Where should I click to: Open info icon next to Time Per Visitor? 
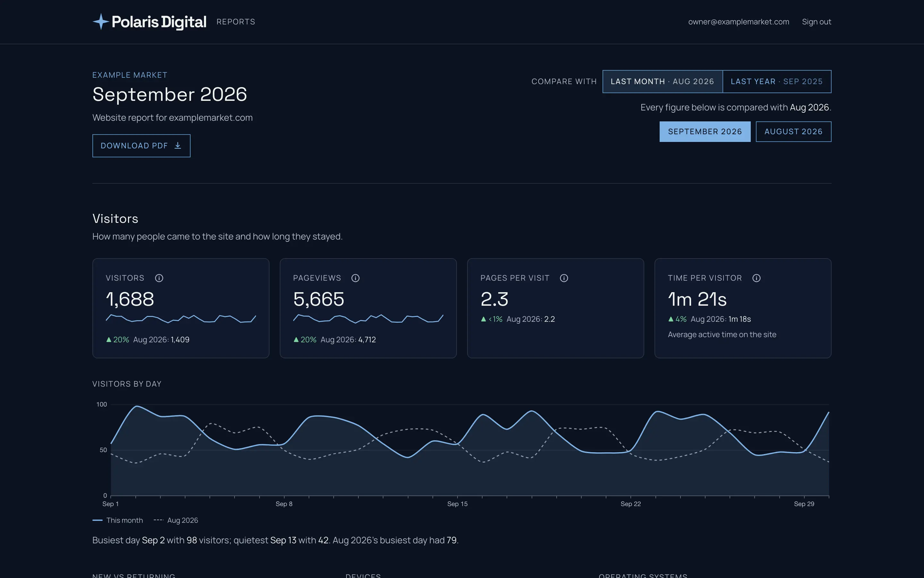click(757, 278)
